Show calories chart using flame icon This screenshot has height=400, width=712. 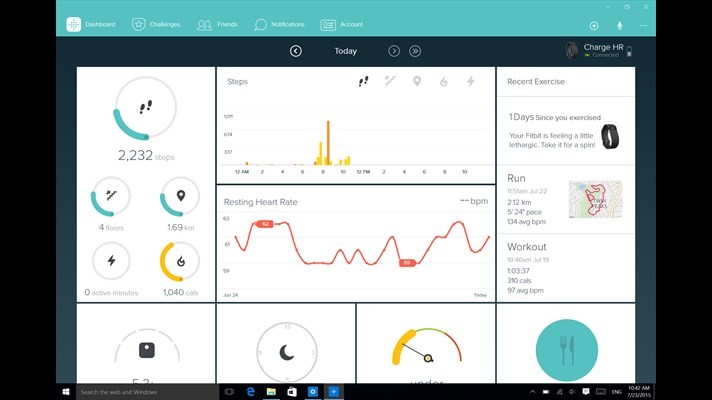tap(443, 81)
